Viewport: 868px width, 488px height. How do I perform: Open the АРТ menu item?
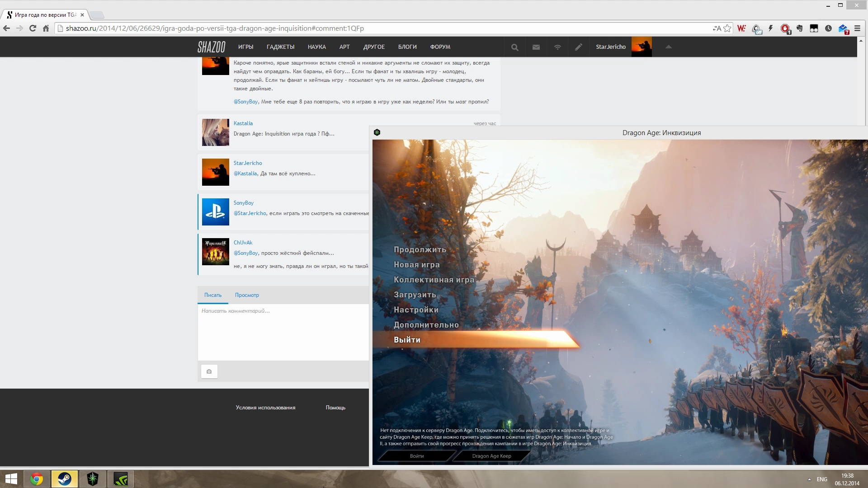pos(344,47)
